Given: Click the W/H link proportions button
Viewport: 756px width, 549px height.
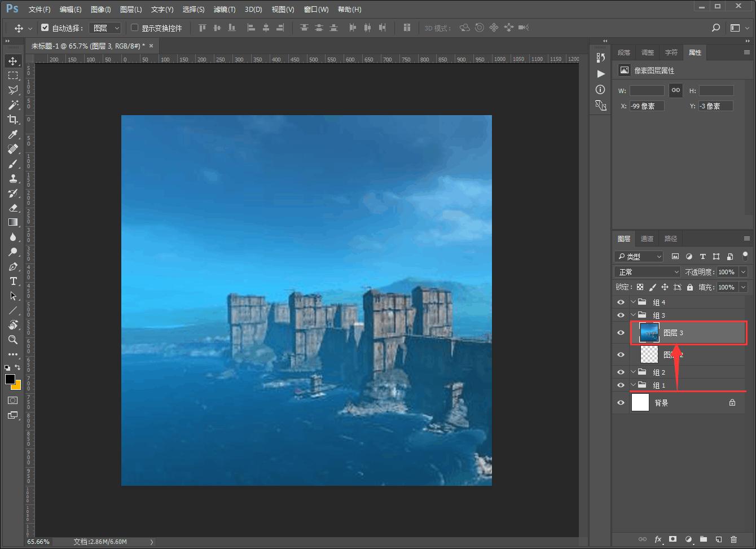Looking at the screenshot, I should [x=675, y=90].
